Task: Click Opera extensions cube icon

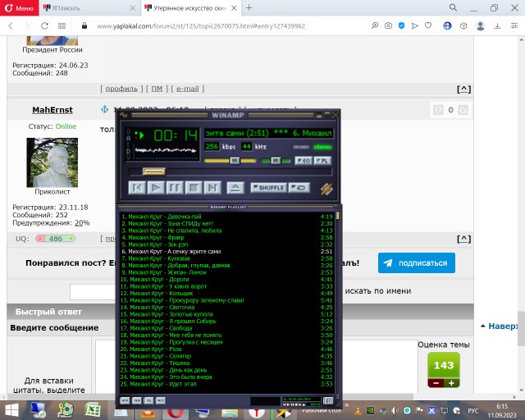Action: click(463, 25)
